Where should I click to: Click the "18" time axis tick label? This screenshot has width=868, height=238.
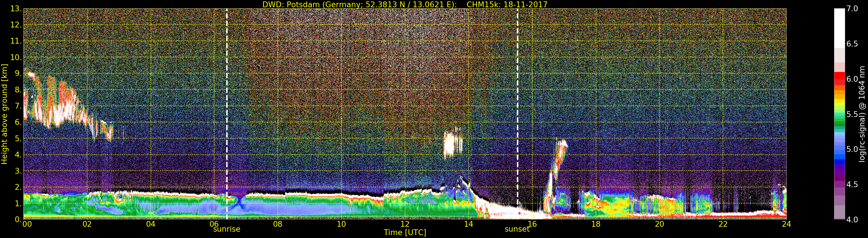pos(596,224)
